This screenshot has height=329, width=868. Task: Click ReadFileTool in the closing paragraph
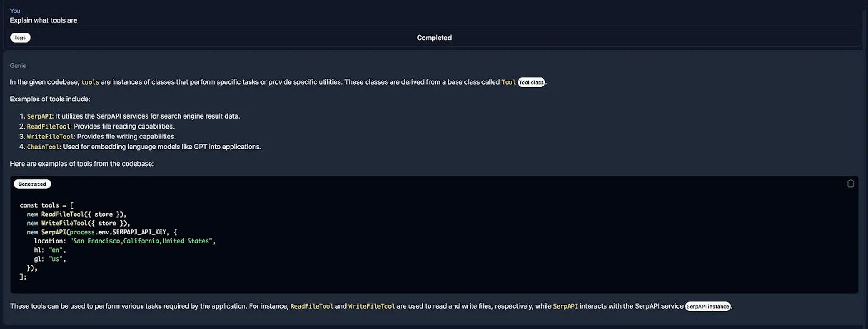pyautogui.click(x=311, y=306)
